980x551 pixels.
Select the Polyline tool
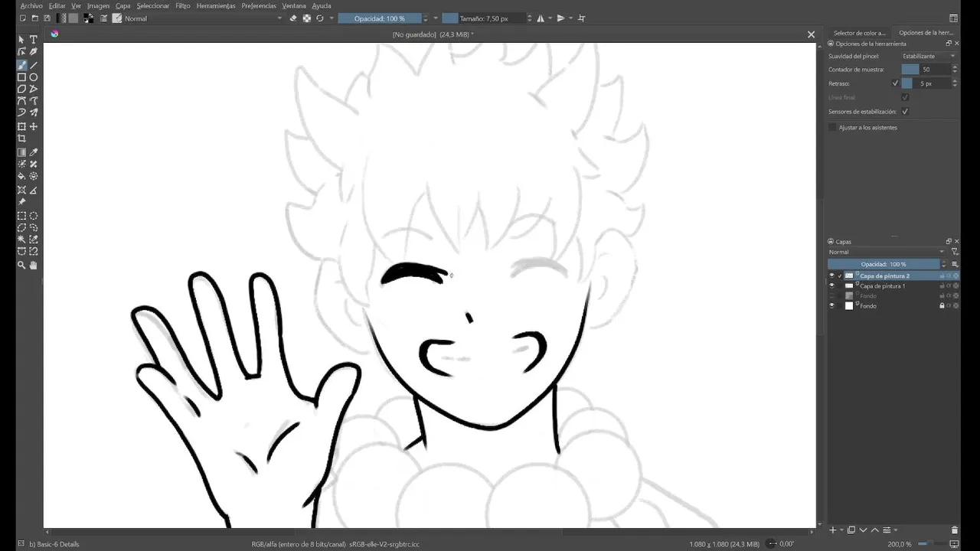[34, 89]
